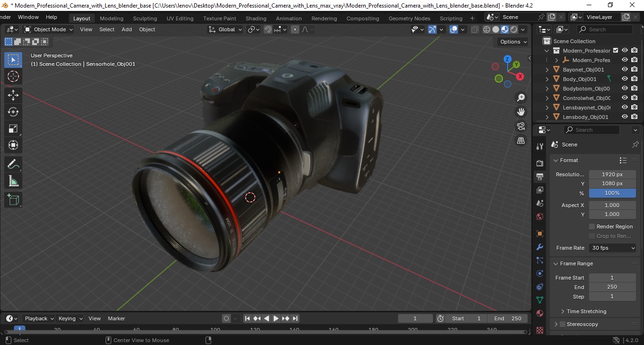644x345 pixels.
Task: Open the Object Data properties tab
Action: click(x=539, y=300)
